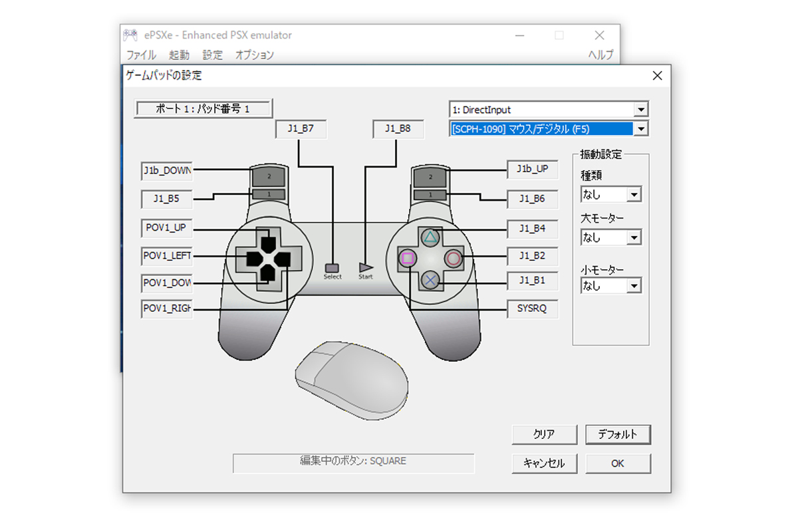Click the クリア button
This screenshot has width=798, height=532.
tap(544, 435)
